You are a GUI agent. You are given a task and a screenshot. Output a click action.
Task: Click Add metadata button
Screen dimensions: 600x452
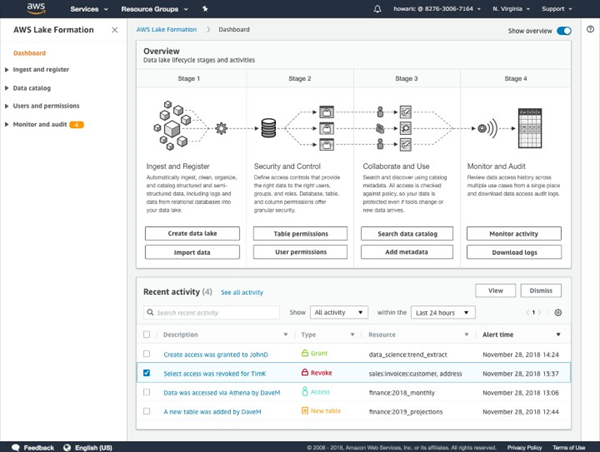coord(407,252)
